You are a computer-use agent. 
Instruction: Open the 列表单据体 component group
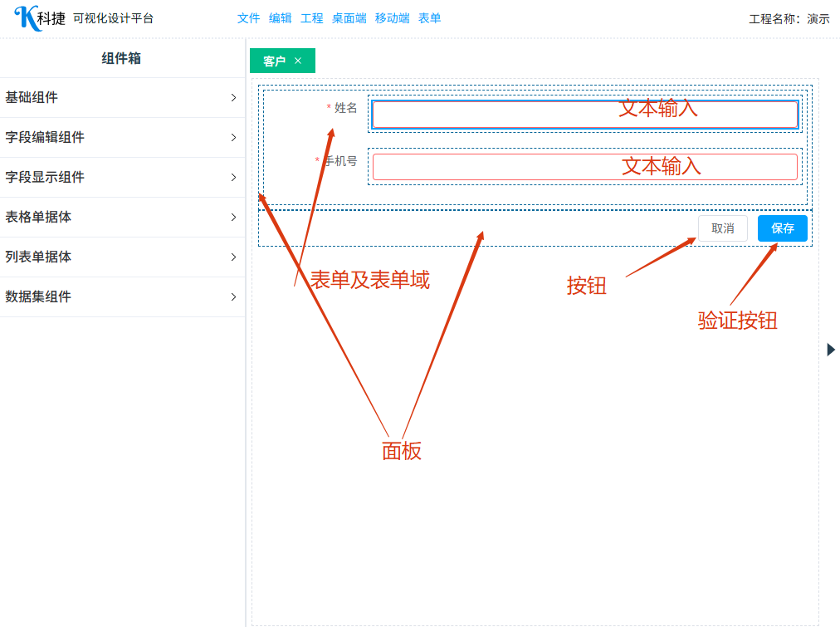click(x=122, y=257)
